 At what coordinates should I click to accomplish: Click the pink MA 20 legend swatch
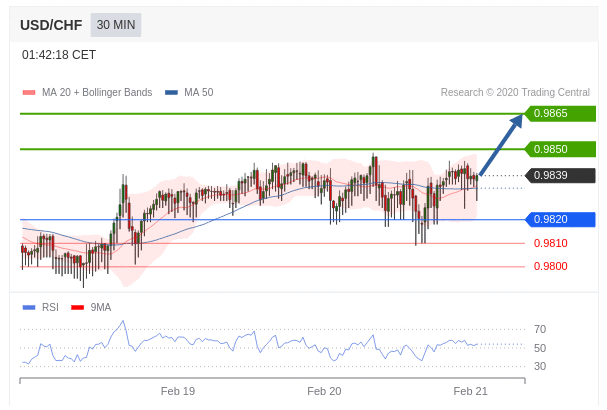point(29,93)
